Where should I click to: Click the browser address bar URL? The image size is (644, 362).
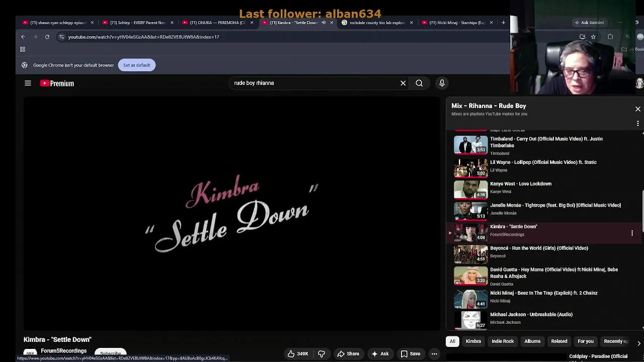[x=144, y=37]
